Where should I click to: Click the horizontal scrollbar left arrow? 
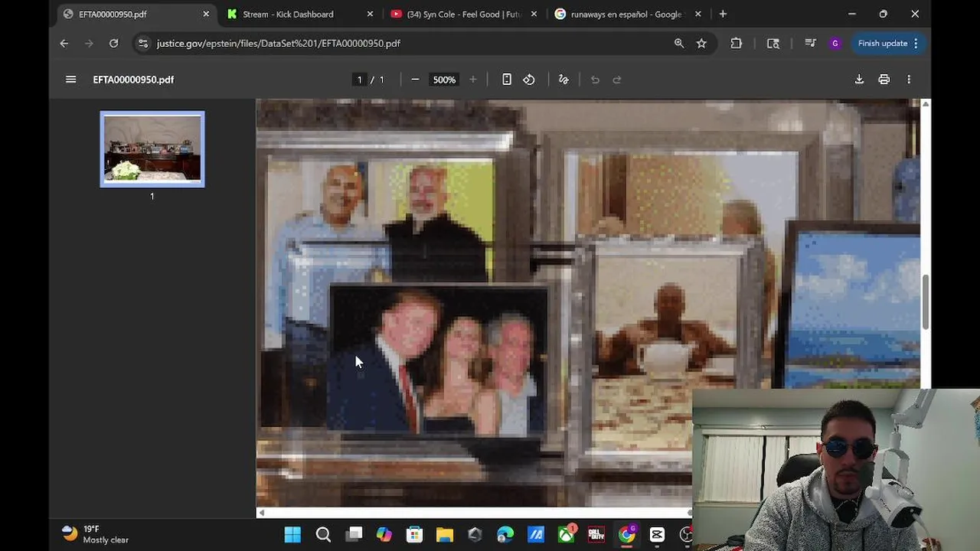(262, 513)
